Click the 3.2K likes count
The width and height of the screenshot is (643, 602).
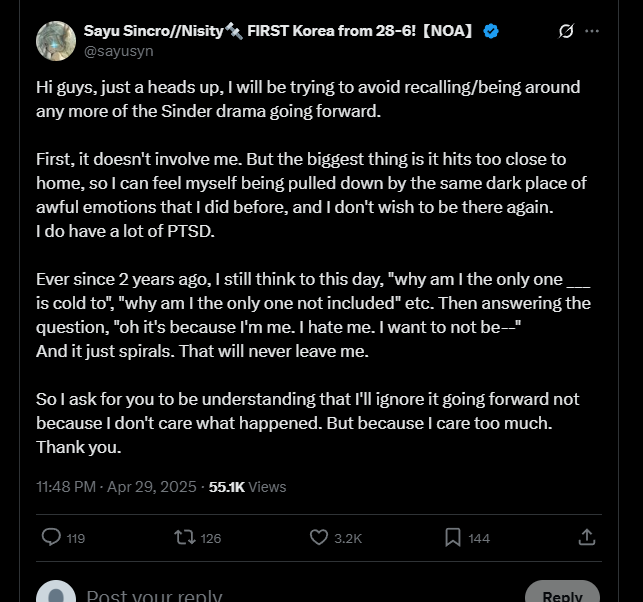point(348,538)
